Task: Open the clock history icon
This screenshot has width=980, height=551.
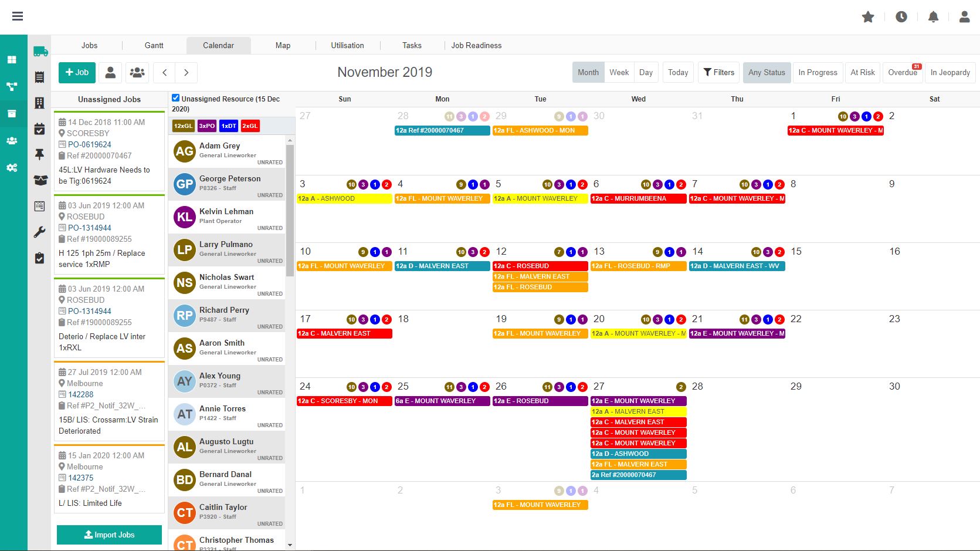Action: (901, 17)
